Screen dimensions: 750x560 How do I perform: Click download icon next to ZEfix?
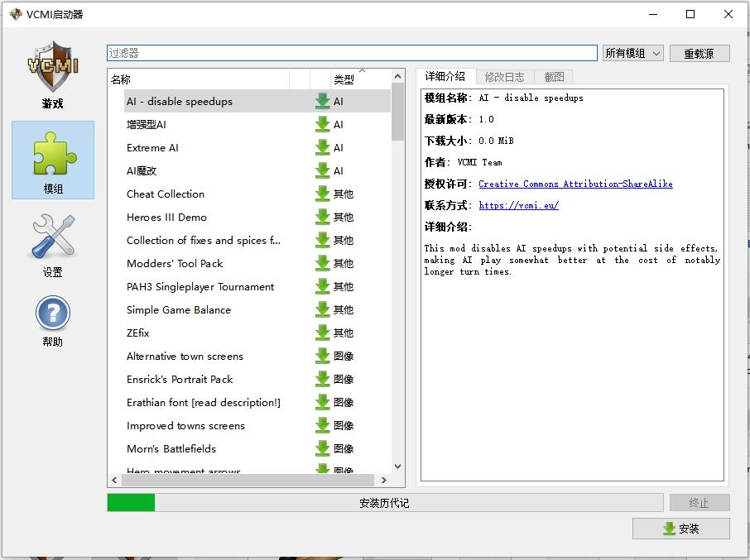[x=323, y=333]
